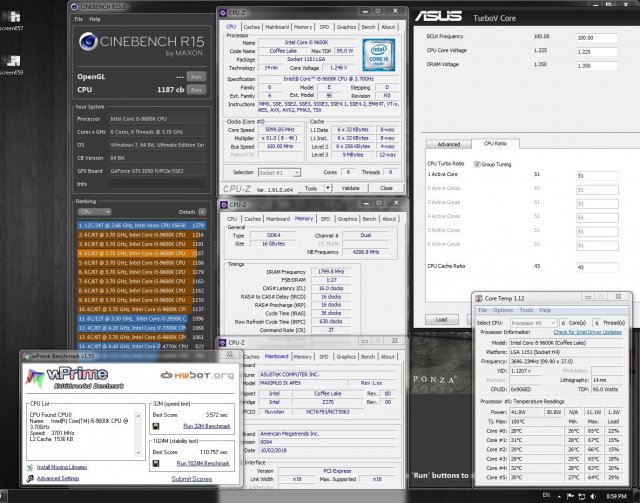Viewport: 640px width, 503px height.
Task: Click the title bar icon of the CPU-Z Mainboard window
Action: (223, 343)
